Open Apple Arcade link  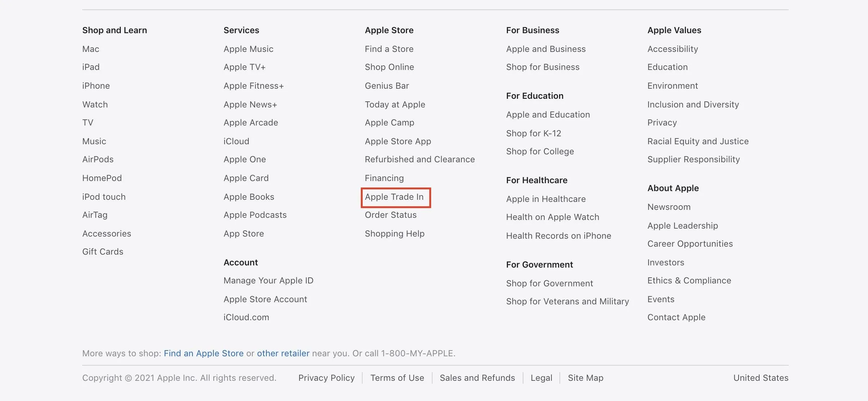251,123
